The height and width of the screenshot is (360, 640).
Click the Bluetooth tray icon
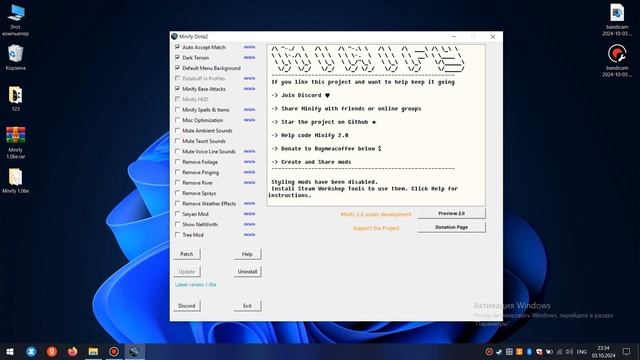(529, 351)
